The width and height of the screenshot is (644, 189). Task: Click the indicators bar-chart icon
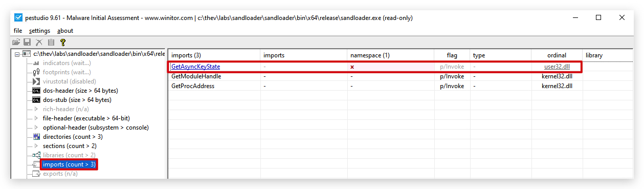(36, 63)
